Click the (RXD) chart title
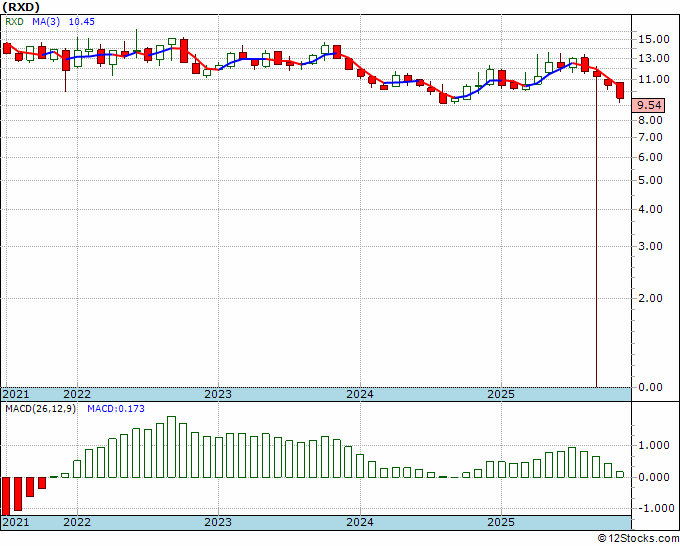Viewport: 680px width, 546px height. pos(21,7)
